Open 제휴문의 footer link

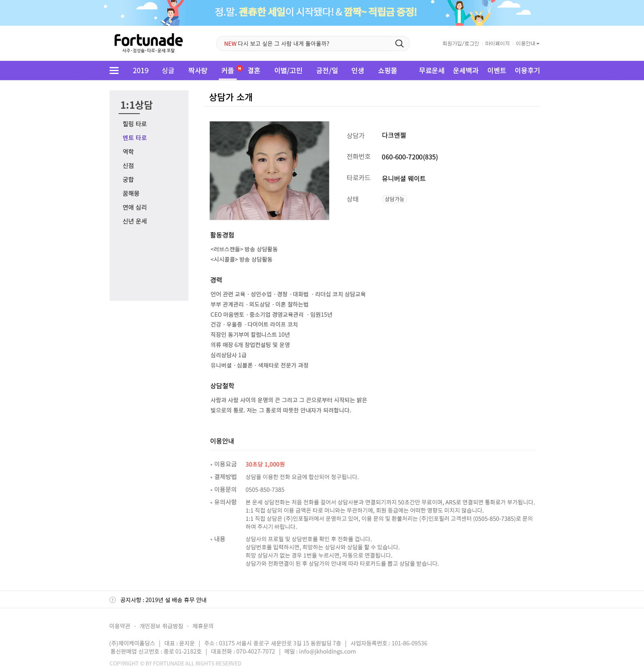(203, 626)
